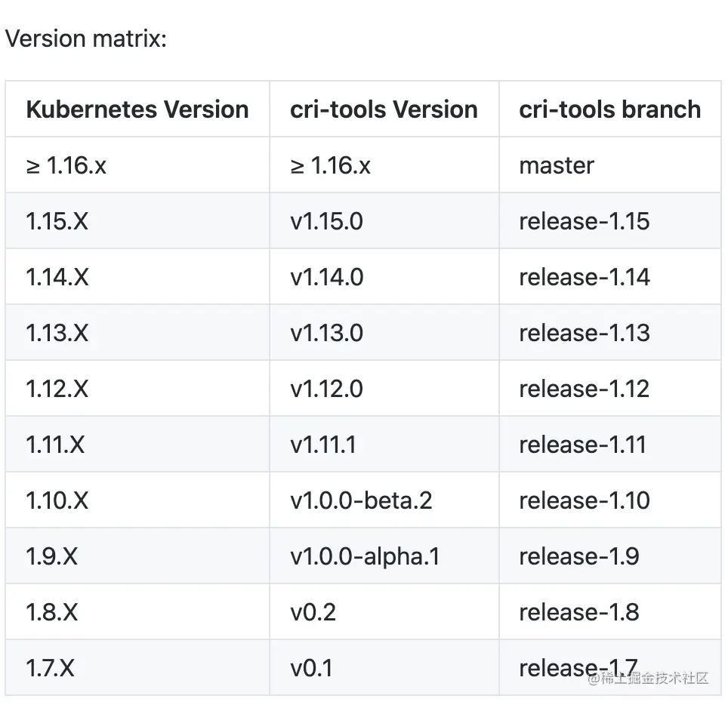The width and height of the screenshot is (728, 705).
Task: Click the release-1.9 branch cell
Action: click(x=578, y=556)
